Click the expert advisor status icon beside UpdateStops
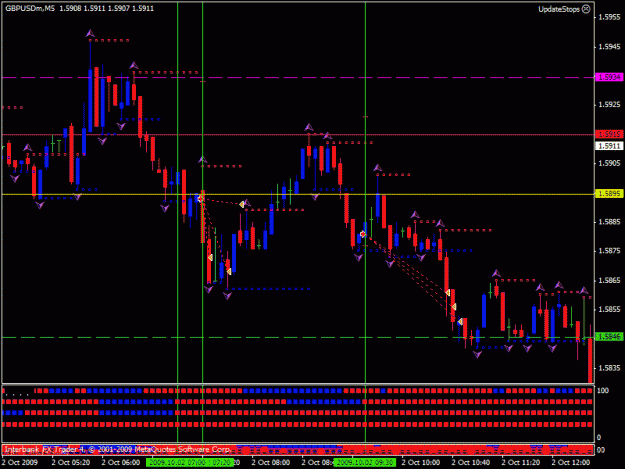 [586, 9]
